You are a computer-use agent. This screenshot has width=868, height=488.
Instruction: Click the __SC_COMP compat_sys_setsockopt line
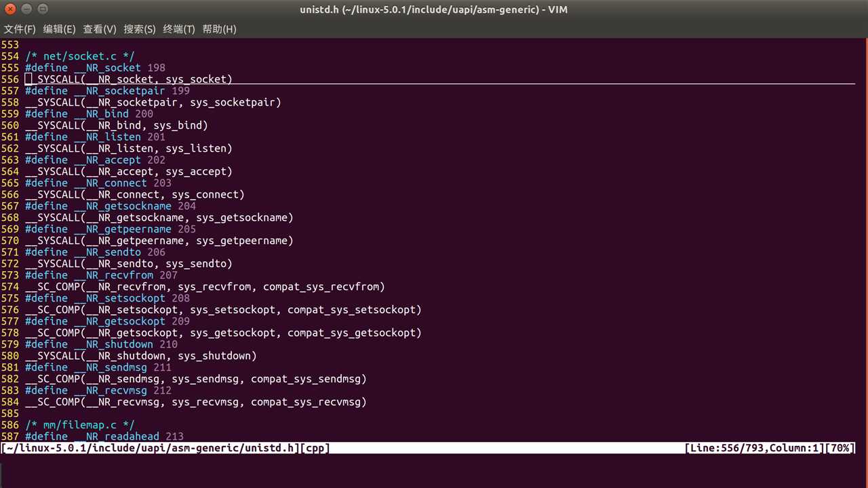point(223,310)
